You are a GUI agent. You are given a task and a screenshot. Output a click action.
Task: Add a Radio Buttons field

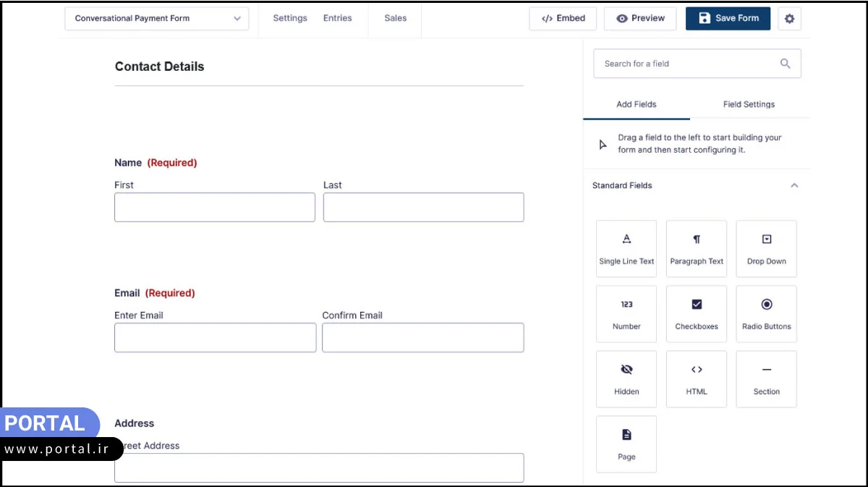point(766,314)
